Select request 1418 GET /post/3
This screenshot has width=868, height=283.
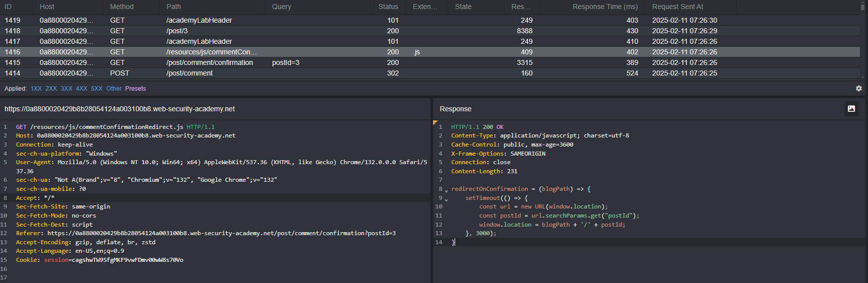(x=177, y=31)
